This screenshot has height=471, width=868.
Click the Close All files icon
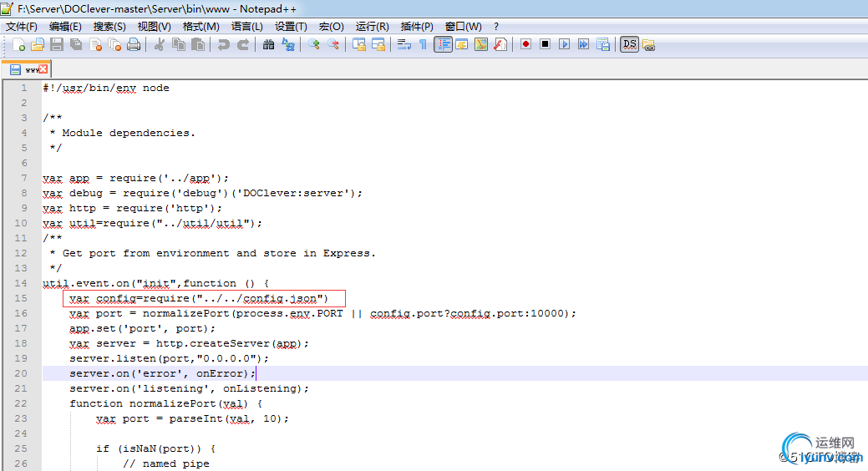coord(114,45)
